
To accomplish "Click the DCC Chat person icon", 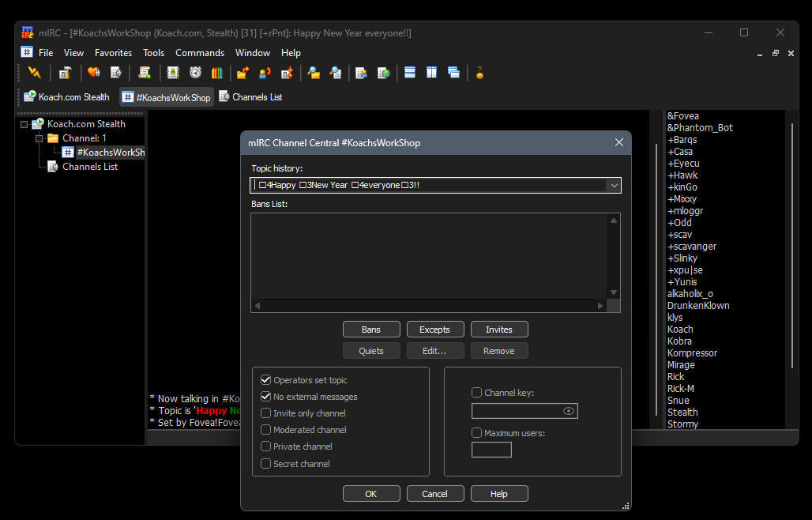I will click(265, 73).
